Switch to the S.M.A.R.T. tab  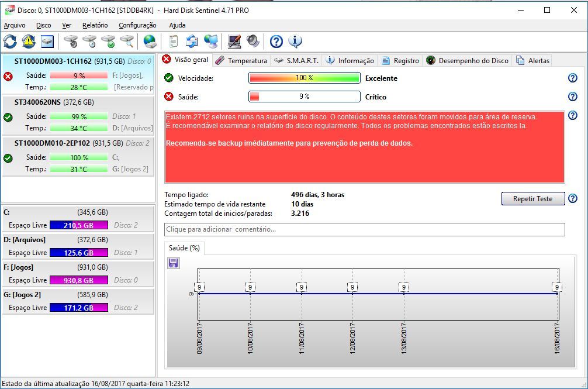296,60
